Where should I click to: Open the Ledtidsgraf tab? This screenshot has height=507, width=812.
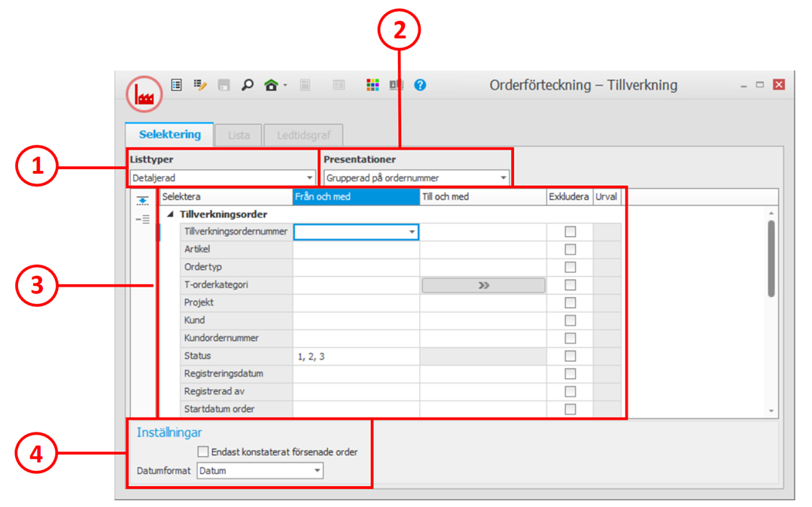click(x=303, y=135)
